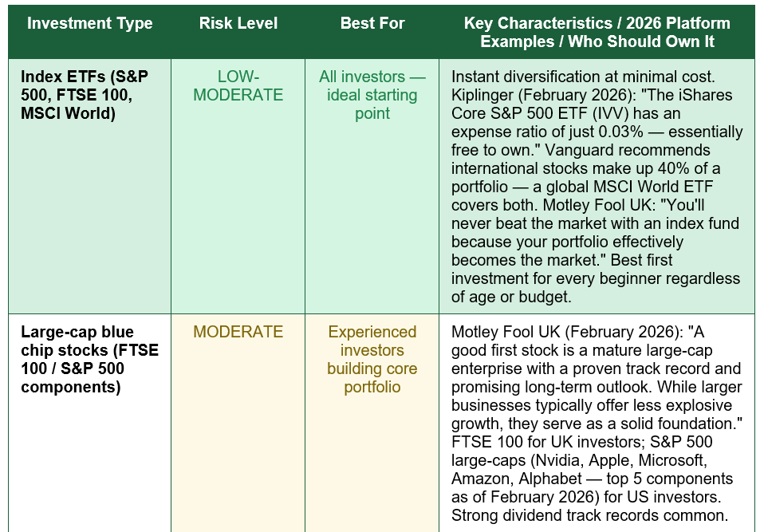
Task: Click 'Best first investment for every beginner' text
Action: click(x=596, y=270)
